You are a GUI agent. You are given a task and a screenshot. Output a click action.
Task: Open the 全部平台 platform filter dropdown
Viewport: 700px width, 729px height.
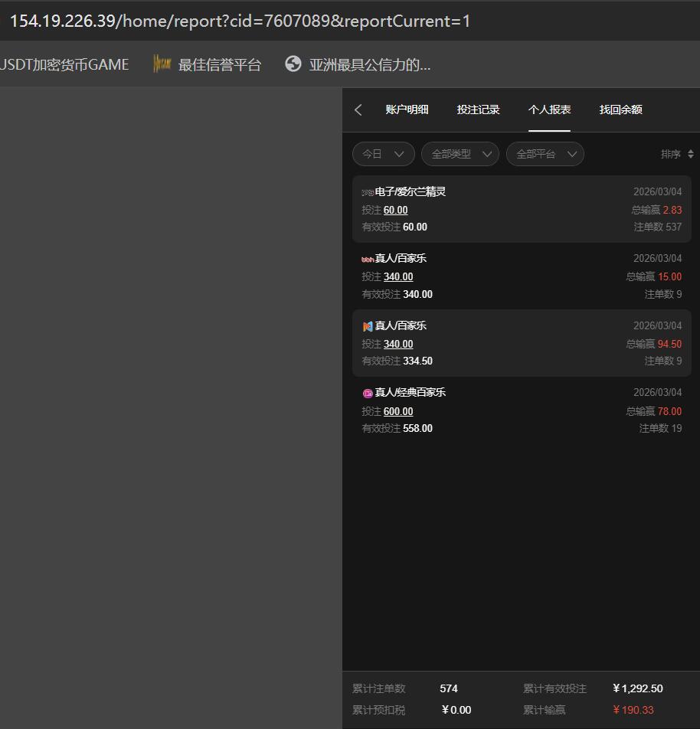tap(545, 154)
